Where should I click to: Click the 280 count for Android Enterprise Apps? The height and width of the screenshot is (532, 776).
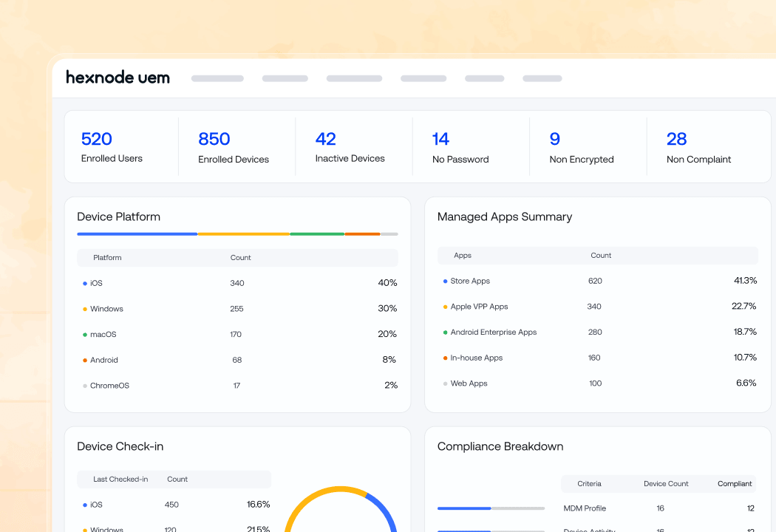click(595, 332)
